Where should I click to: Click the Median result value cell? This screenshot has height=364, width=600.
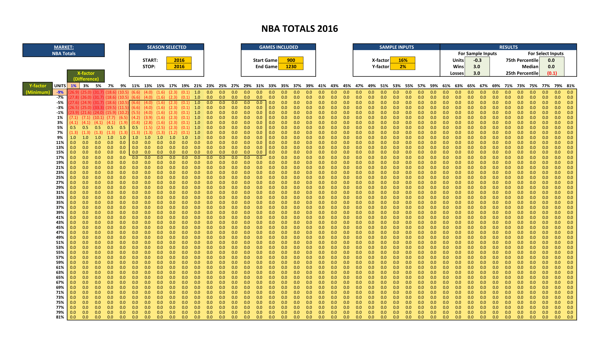coord(552,67)
